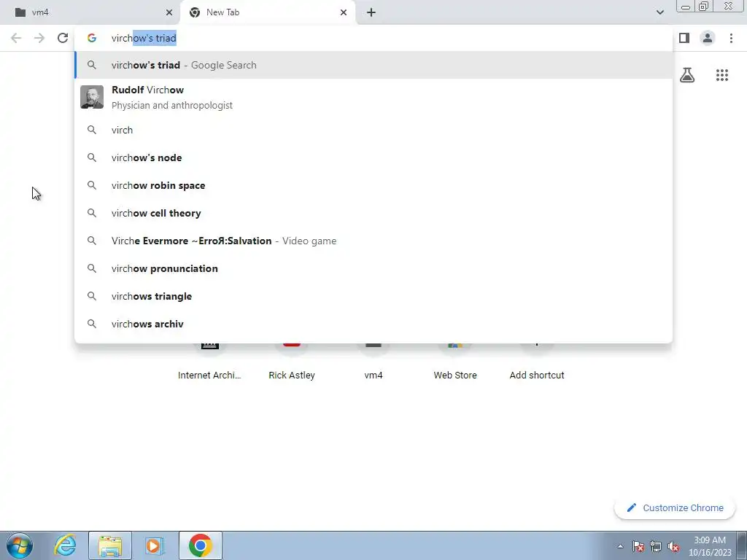The height and width of the screenshot is (560, 747).
Task: Reload the page with refresh icon
Action: tap(63, 38)
